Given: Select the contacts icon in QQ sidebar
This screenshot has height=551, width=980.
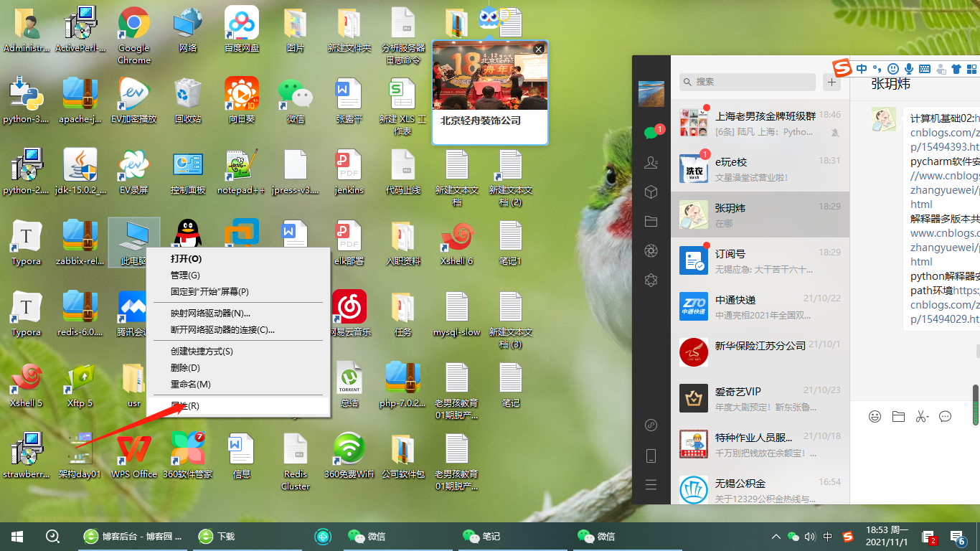Looking at the screenshot, I should pyautogui.click(x=651, y=163).
